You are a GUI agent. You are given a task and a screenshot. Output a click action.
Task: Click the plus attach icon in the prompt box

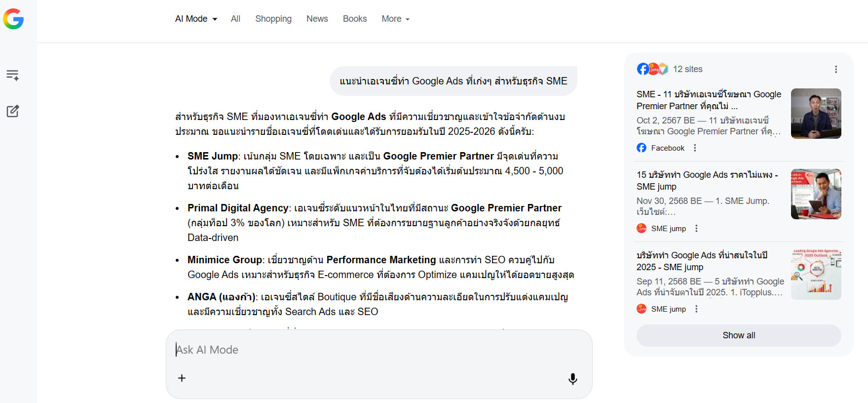(182, 378)
